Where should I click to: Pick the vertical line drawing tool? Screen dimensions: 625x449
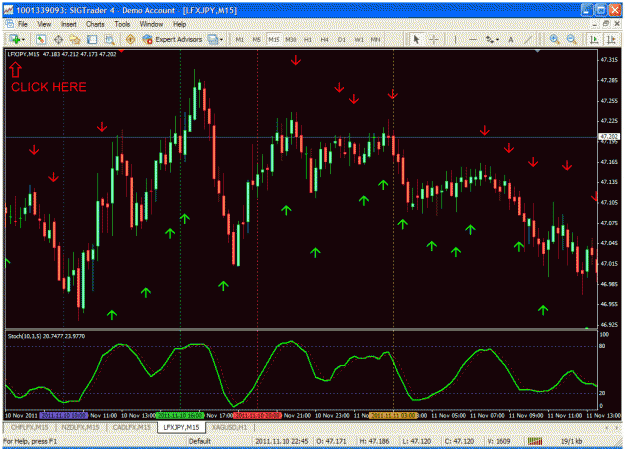tap(455, 39)
